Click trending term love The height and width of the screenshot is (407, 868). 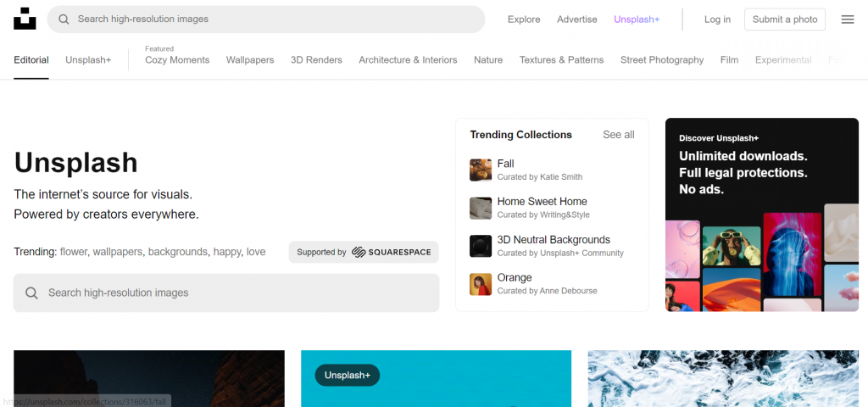click(256, 252)
